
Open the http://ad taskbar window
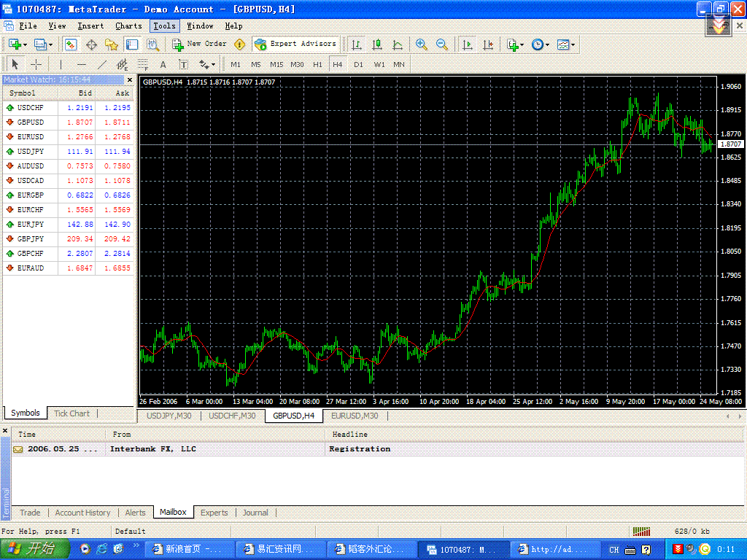pos(554,549)
